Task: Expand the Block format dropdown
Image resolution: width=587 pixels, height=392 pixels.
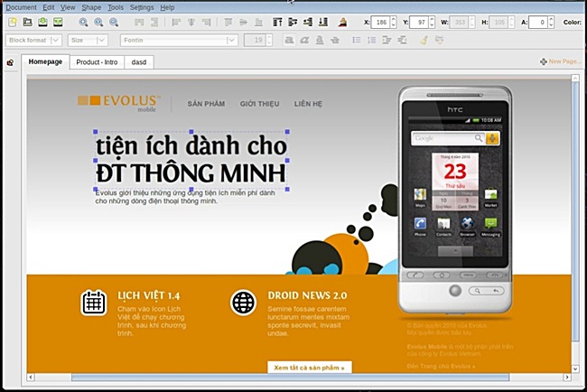Action: tap(56, 40)
